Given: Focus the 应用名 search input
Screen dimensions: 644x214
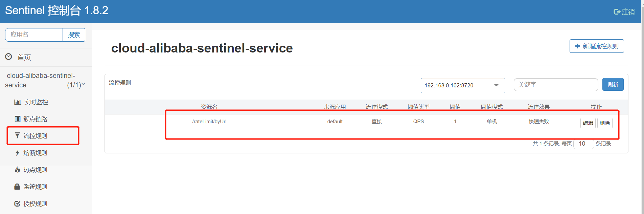Looking at the screenshot, I should [34, 35].
